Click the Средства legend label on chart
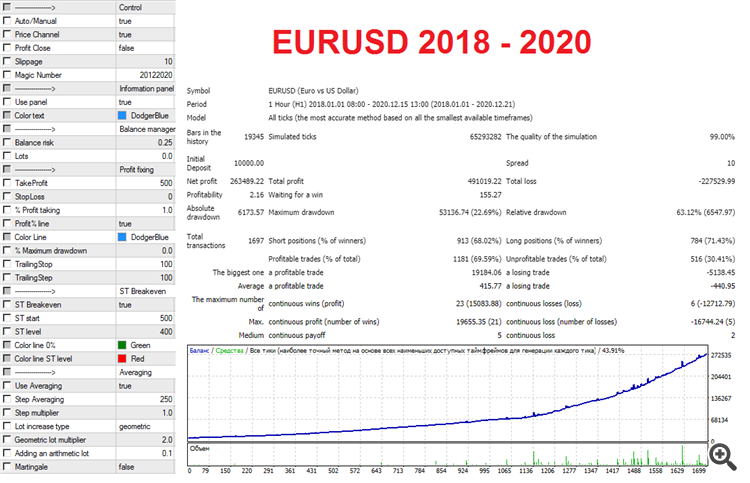Image resolution: width=750 pixels, height=483 pixels. (x=229, y=351)
